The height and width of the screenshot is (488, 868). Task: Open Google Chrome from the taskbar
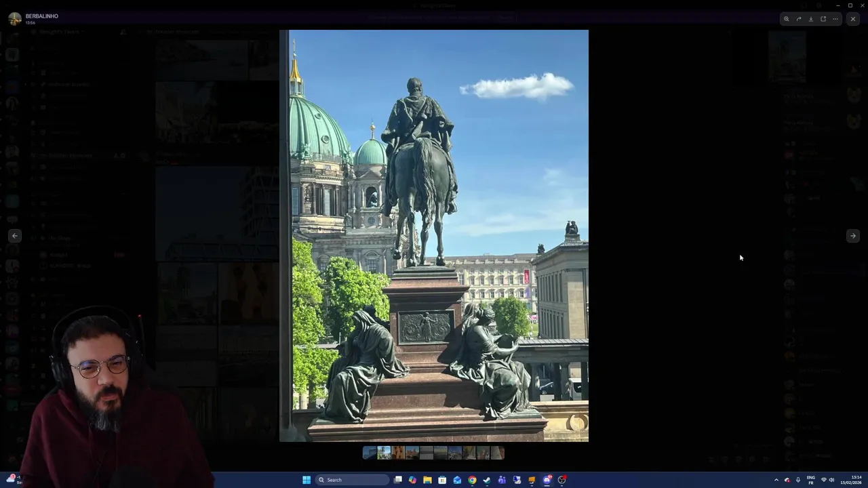[472, 480]
